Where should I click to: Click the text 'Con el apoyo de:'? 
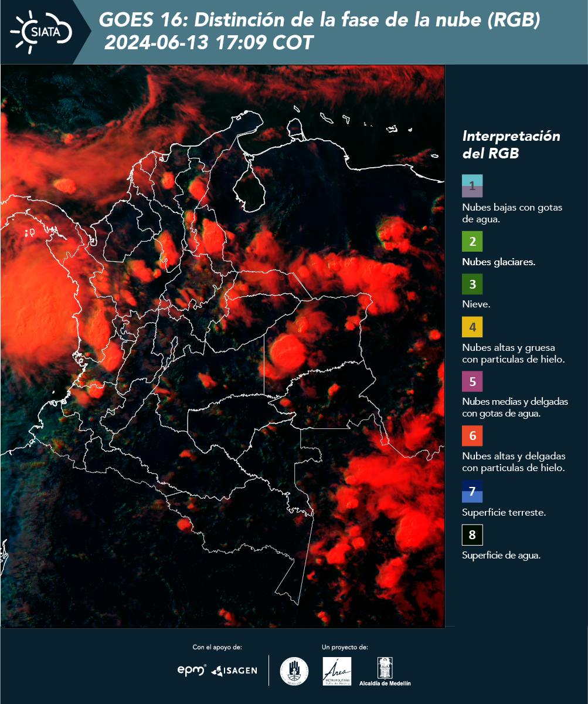[x=217, y=648]
